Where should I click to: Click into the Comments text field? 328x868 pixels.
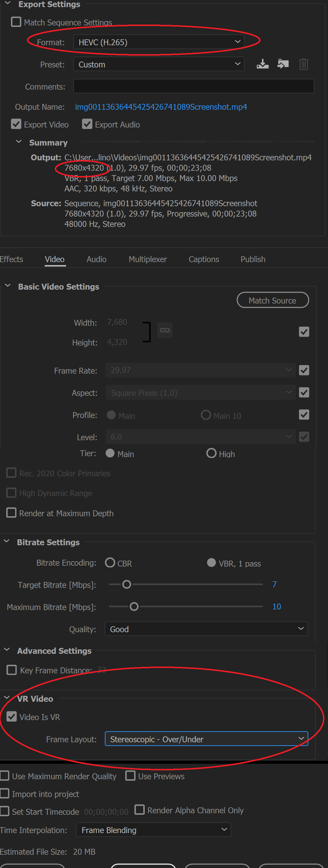(x=194, y=86)
